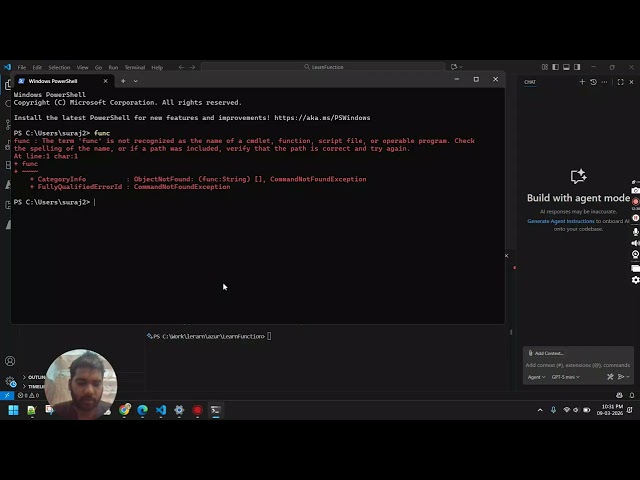Expand the Timeline section

pyautogui.click(x=33, y=386)
